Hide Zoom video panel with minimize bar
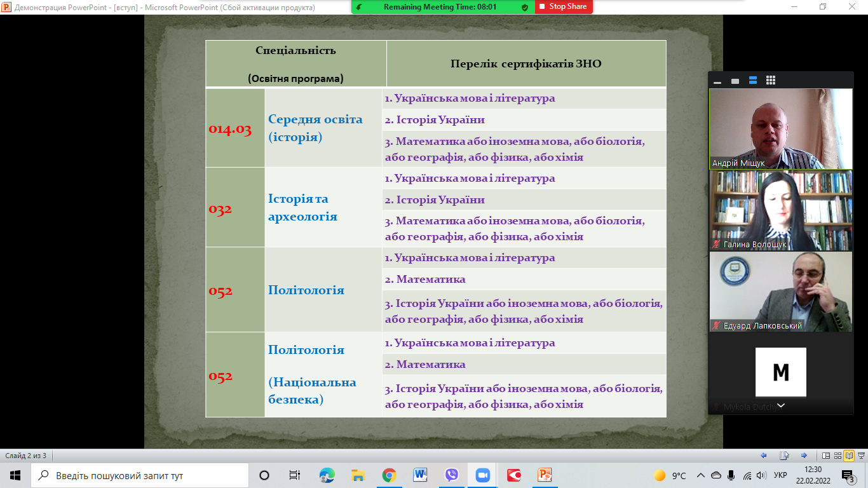The width and height of the screenshot is (868, 488). (x=717, y=81)
